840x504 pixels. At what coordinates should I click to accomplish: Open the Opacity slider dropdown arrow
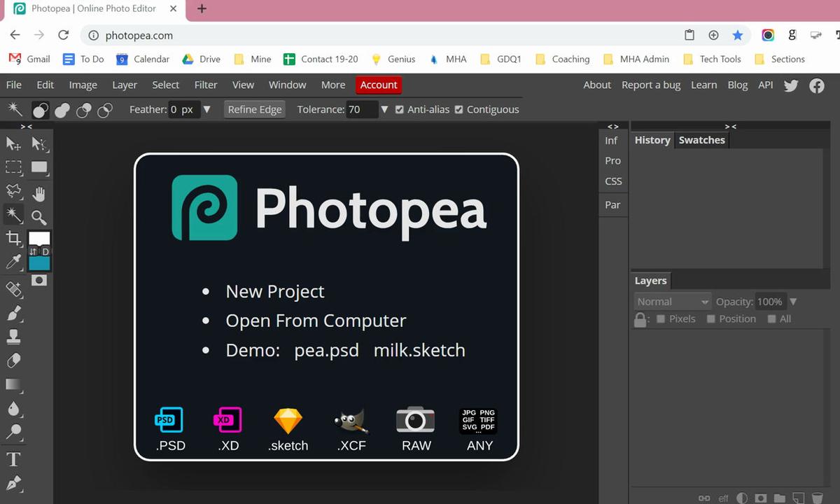coord(793,302)
